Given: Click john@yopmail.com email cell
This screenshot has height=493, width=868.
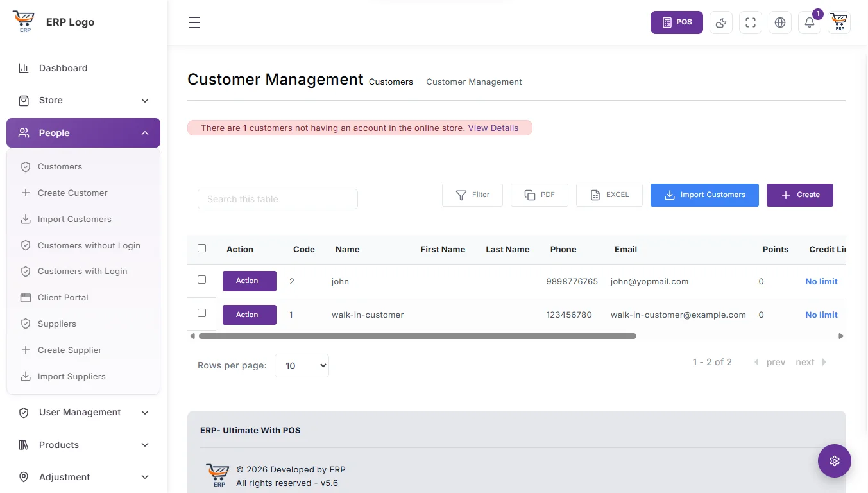Looking at the screenshot, I should [649, 281].
